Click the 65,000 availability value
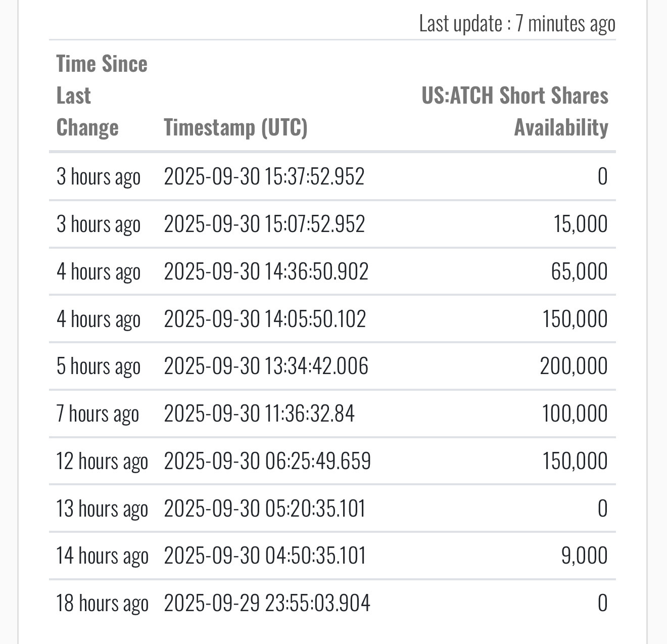Viewport: 667px width, 644px height. tap(579, 271)
